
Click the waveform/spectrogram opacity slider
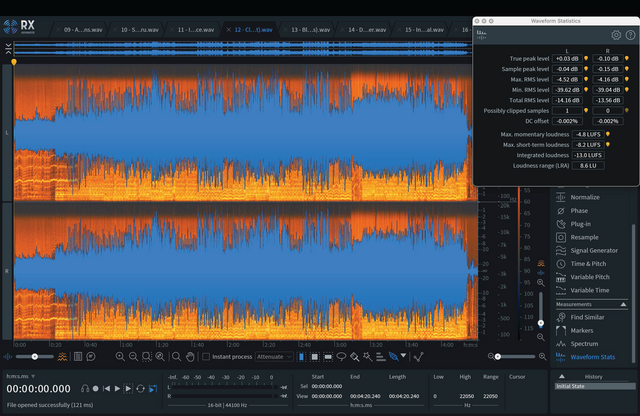coord(36,356)
